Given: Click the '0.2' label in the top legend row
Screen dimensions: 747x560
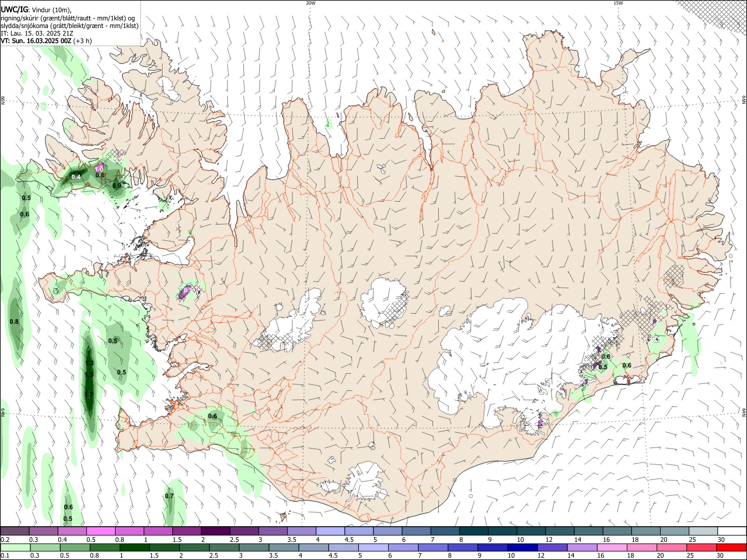Looking at the screenshot, I should coord(5,540).
